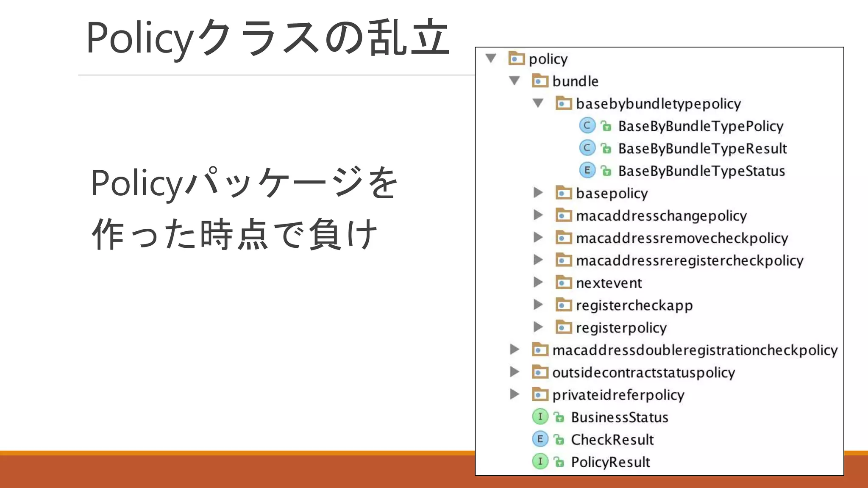Expand the macaddressdoubleregistrationcheckpolicy arrow

pos(515,349)
